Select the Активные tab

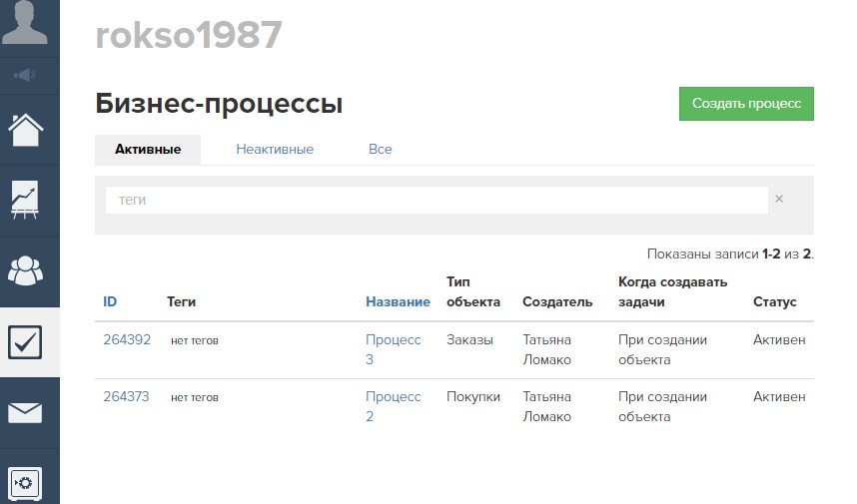[x=148, y=150]
